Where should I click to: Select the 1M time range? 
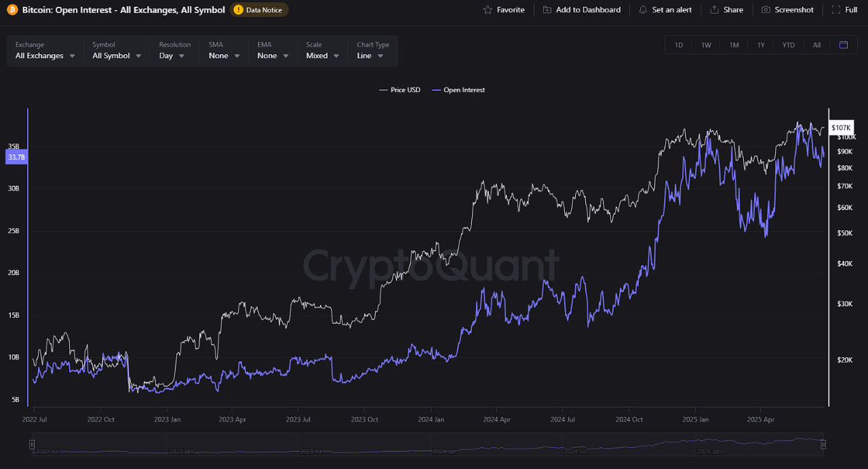(x=734, y=45)
